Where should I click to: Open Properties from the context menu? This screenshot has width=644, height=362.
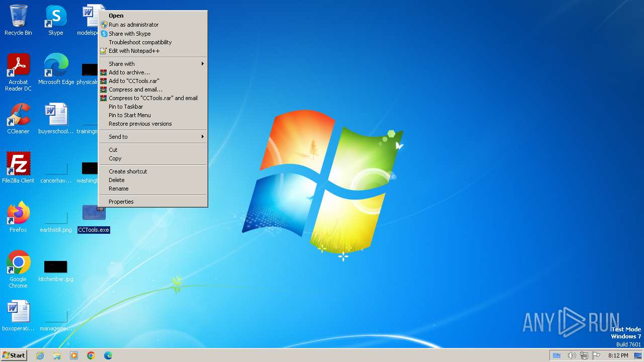coord(153,202)
